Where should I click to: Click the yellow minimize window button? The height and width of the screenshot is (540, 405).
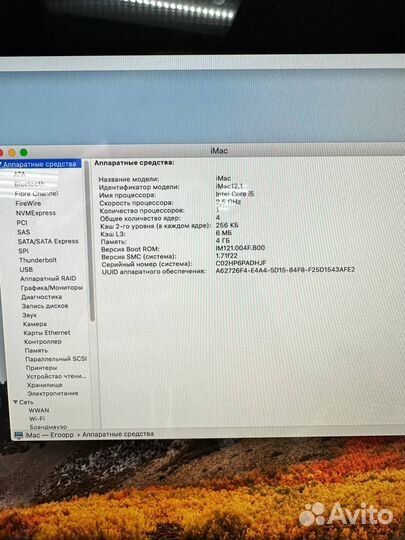click(12, 152)
